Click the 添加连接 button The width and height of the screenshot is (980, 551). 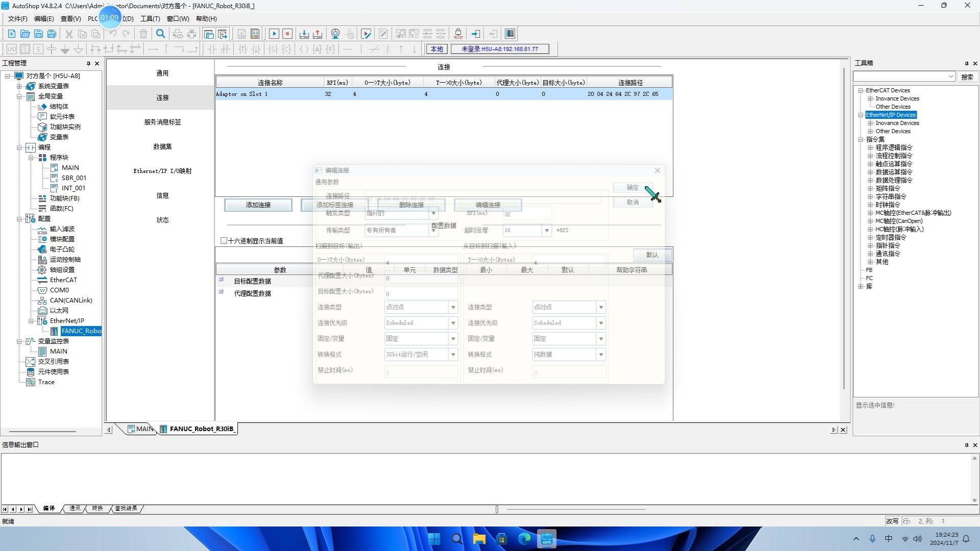pos(258,205)
